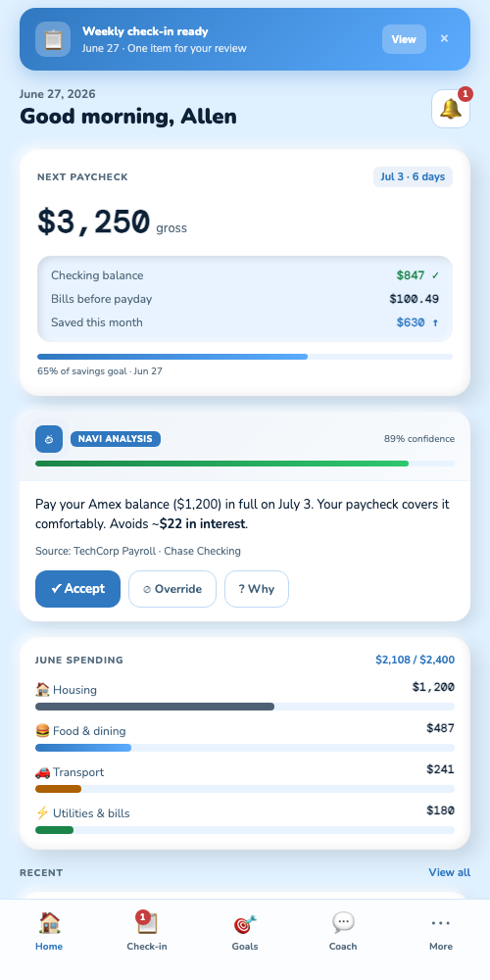This screenshot has height=980, width=490.
Task: Click the $2,108 / $2,400 spending total
Action: point(415,660)
